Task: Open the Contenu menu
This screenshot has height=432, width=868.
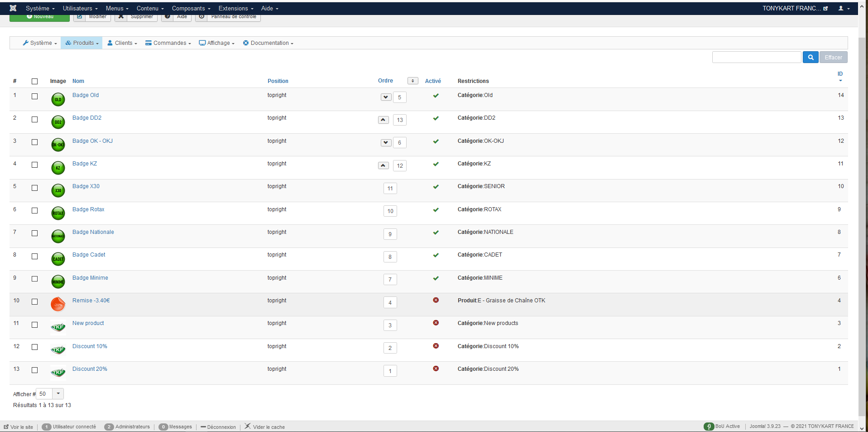Action: (150, 8)
